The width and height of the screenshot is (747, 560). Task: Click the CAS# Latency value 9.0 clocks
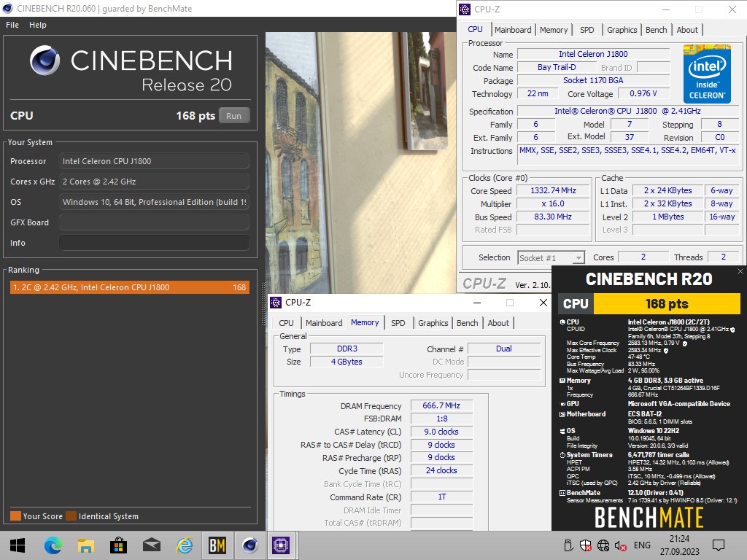(x=441, y=432)
